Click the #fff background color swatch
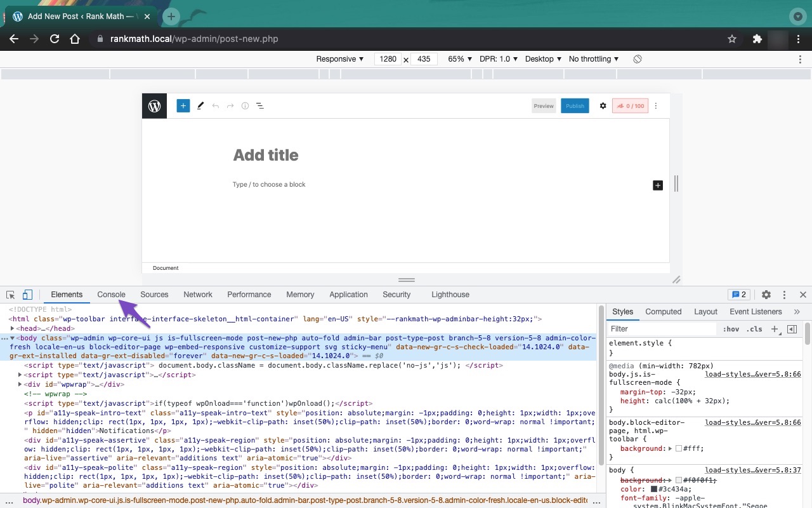 [679, 449]
